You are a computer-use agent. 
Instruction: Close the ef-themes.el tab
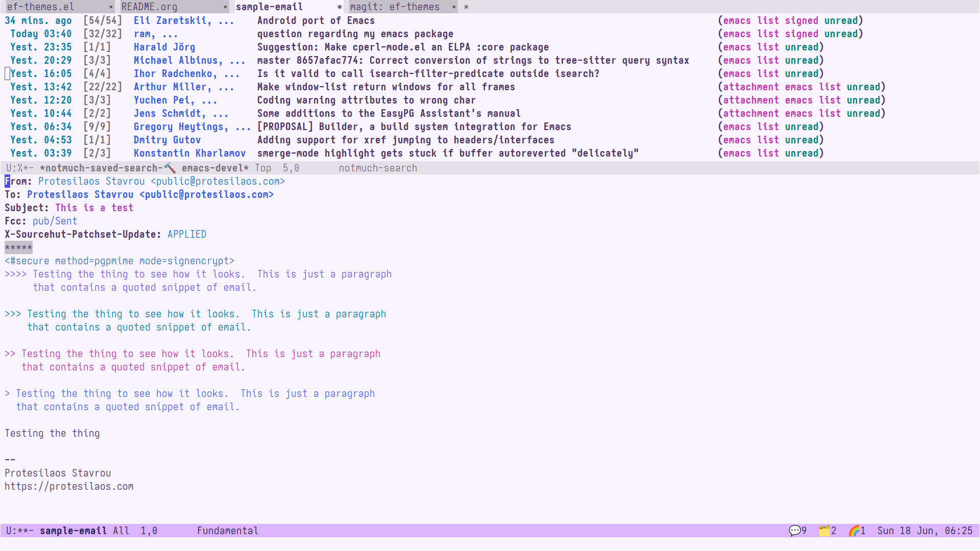coord(111,7)
